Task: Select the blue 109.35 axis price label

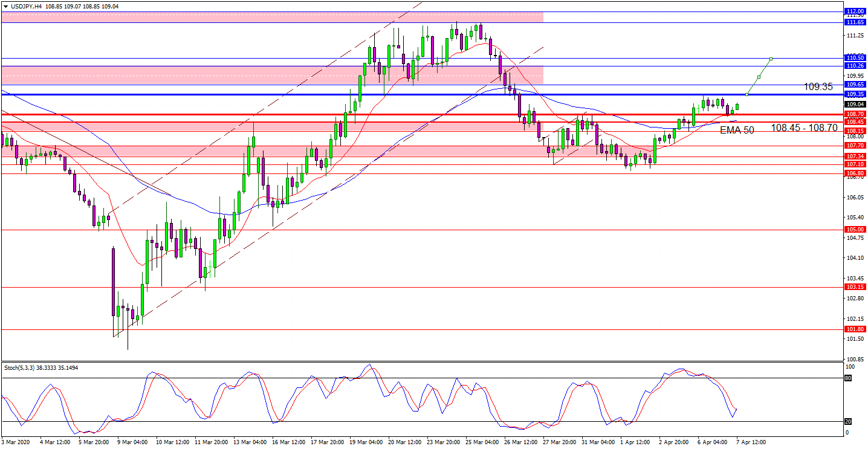Action: coord(855,94)
